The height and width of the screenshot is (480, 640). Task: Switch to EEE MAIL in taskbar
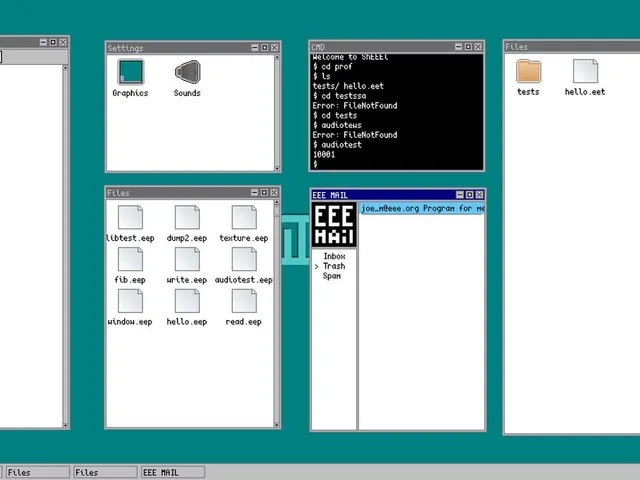coord(173,472)
